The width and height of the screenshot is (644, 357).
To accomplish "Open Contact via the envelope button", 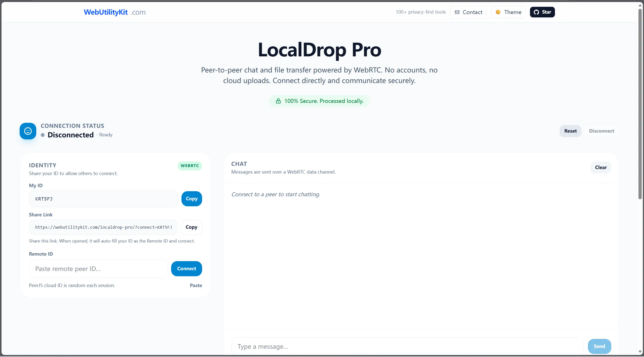I will tap(468, 12).
